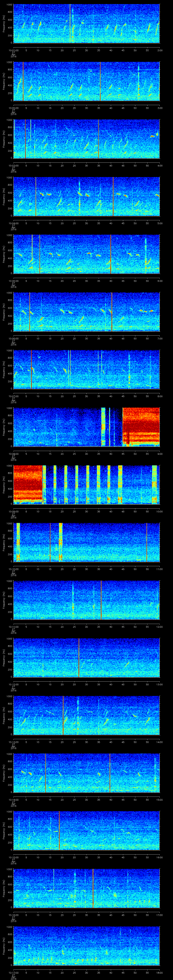Select the red marker line in 10:11:00 panel

[101, 600]
